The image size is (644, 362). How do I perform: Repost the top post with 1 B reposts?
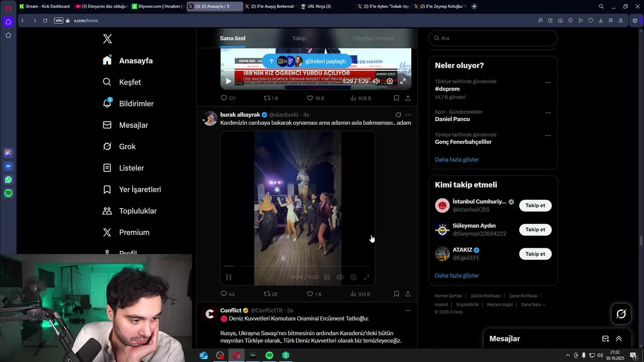(x=271, y=98)
